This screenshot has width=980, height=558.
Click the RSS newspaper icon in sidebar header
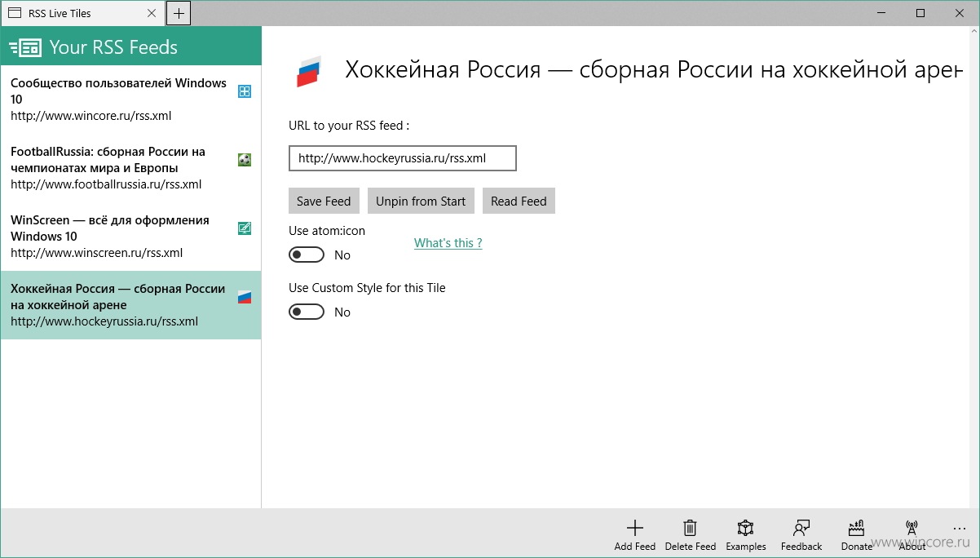[x=25, y=47]
